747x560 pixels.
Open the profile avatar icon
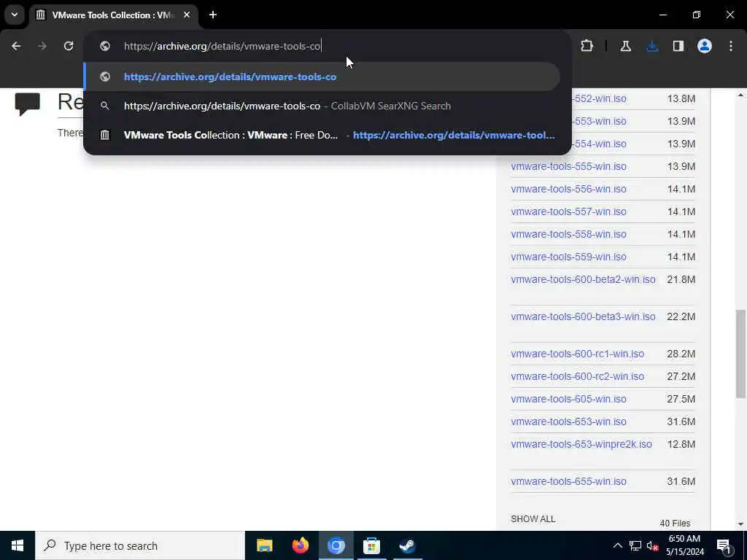pyautogui.click(x=705, y=46)
